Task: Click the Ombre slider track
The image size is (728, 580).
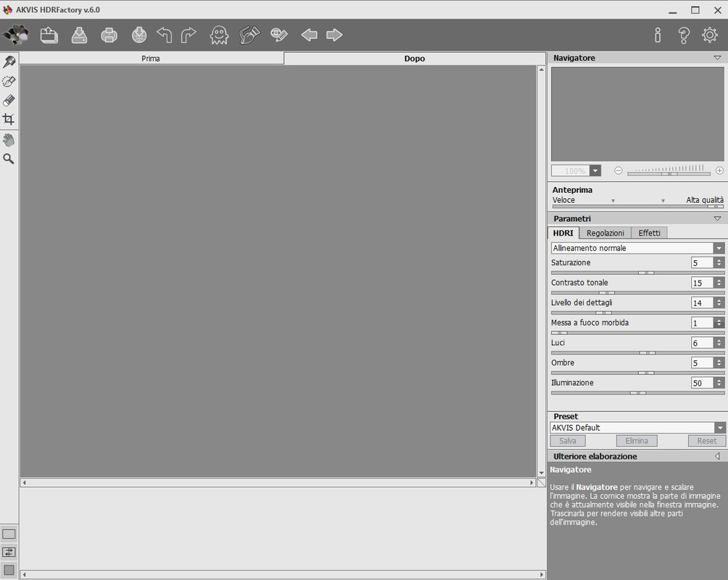Action: 637,373
